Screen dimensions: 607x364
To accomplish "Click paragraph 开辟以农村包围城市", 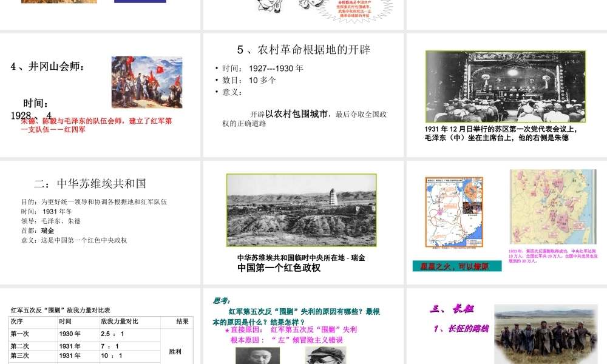I will tap(304, 118).
